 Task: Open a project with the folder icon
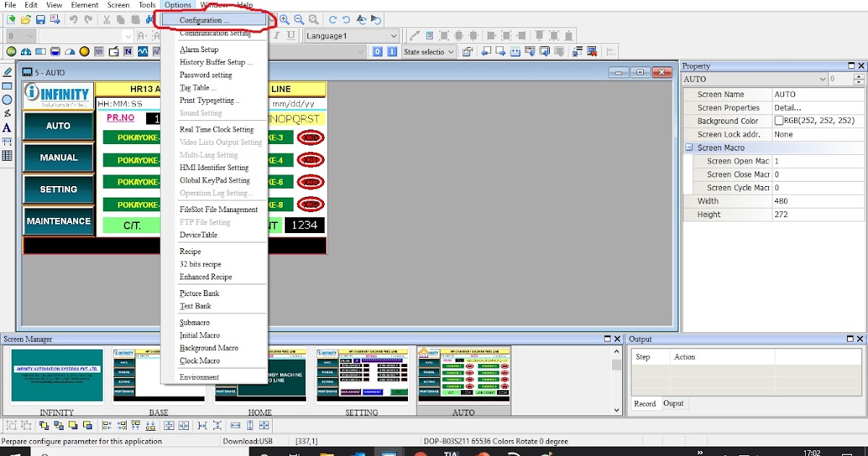(25, 20)
